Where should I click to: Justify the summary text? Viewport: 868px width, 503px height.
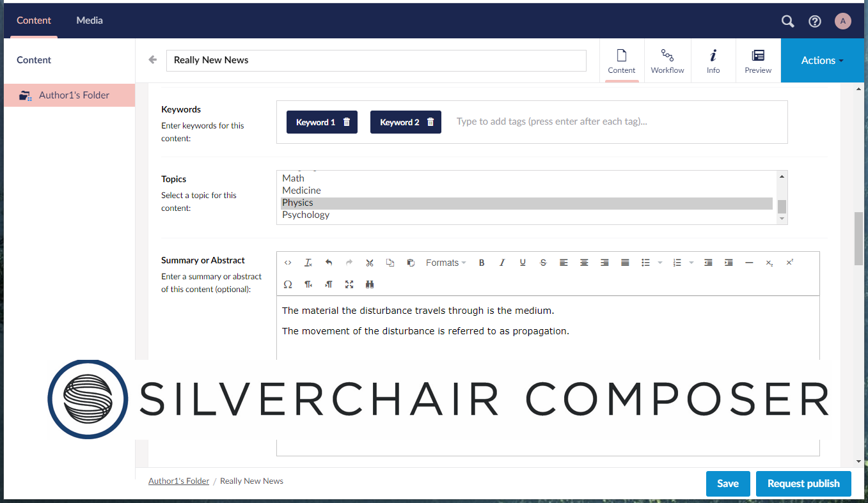[625, 263]
